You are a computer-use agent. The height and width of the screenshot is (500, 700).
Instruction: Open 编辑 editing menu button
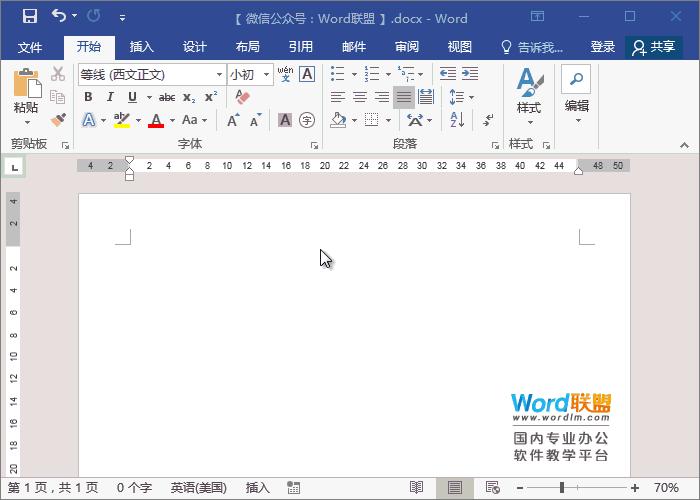point(576,95)
